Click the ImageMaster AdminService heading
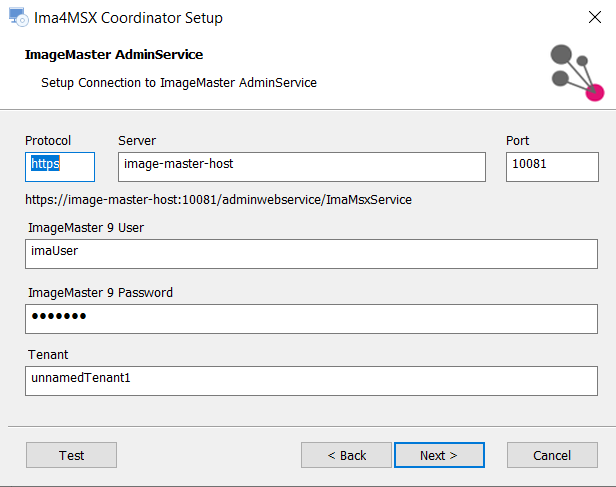Viewport: 616px width, 487px height. coord(114,55)
